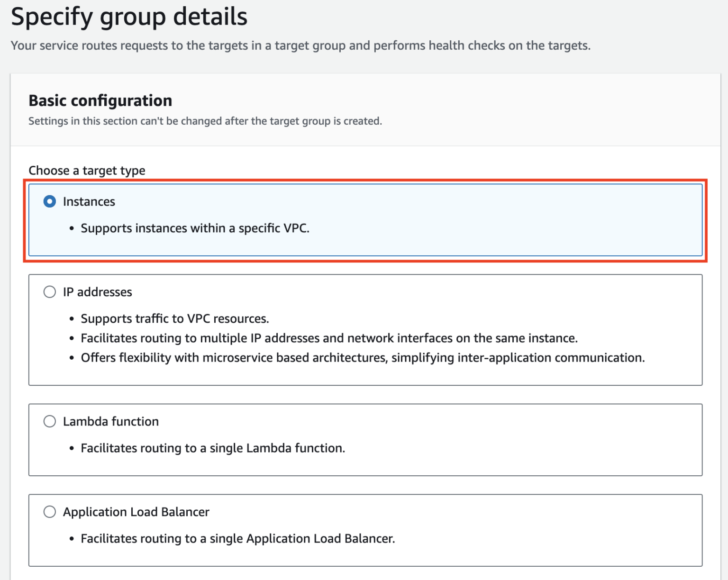Click the IP addresses option card

pyautogui.click(x=365, y=329)
